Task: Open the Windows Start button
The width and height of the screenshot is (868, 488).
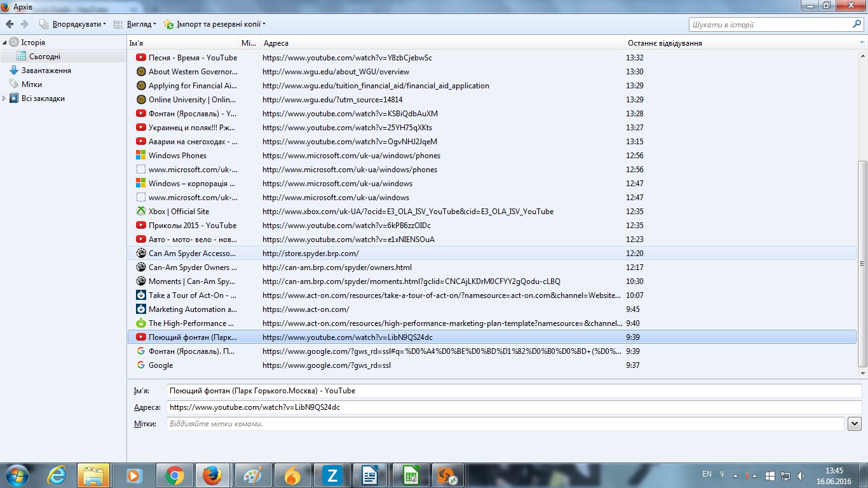Action: click(x=17, y=475)
